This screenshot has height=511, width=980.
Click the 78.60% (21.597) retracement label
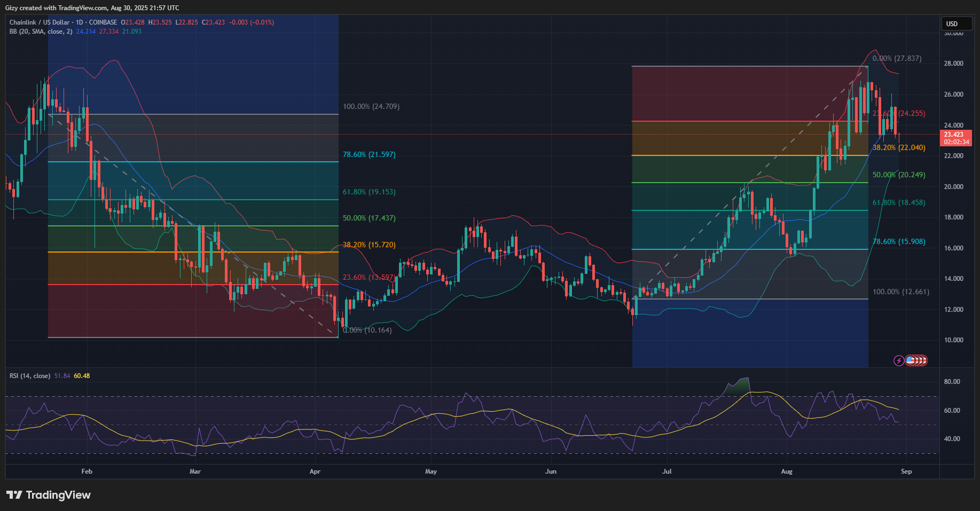[369, 154]
